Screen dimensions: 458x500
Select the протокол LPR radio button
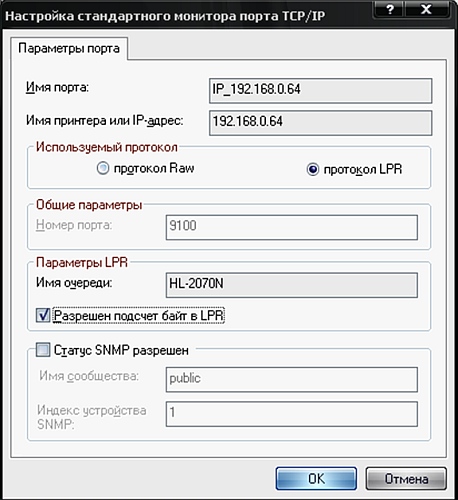[313, 170]
